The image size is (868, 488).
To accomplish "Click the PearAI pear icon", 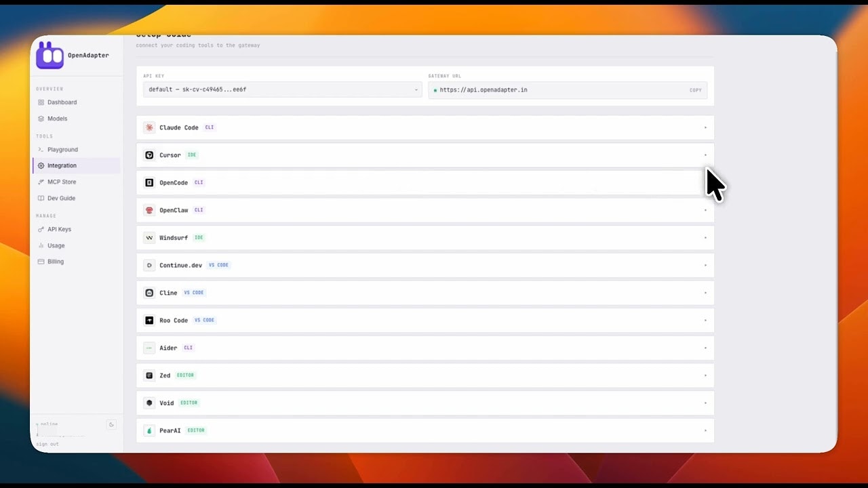I will [x=149, y=430].
